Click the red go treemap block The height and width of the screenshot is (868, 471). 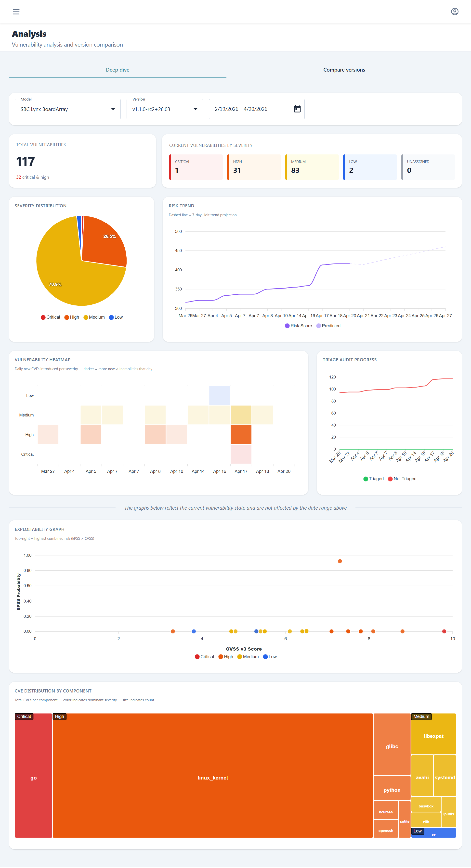point(33,777)
